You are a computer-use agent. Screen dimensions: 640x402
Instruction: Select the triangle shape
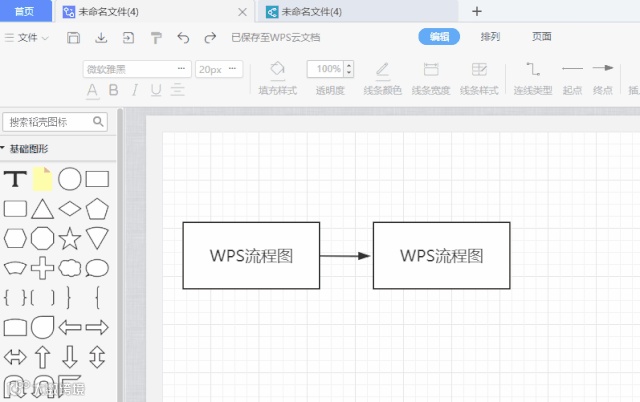coord(42,209)
